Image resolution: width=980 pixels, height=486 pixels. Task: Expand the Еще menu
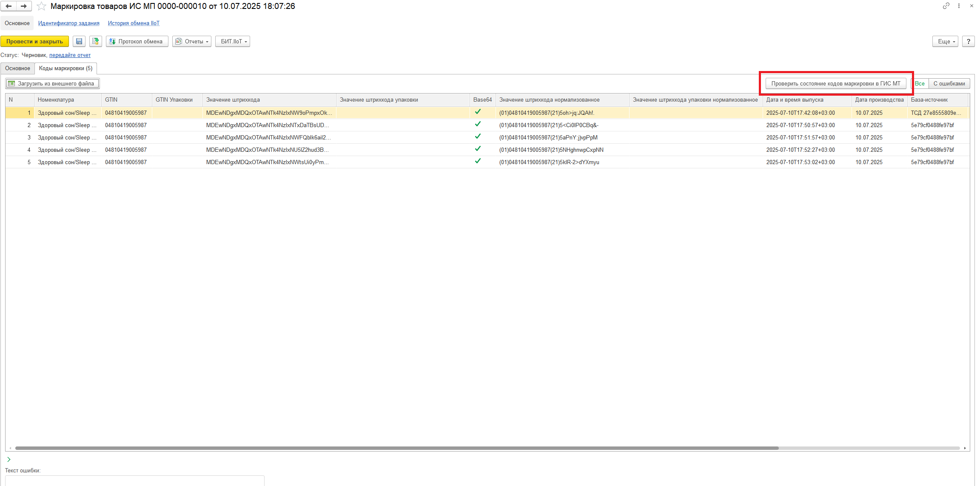945,41
